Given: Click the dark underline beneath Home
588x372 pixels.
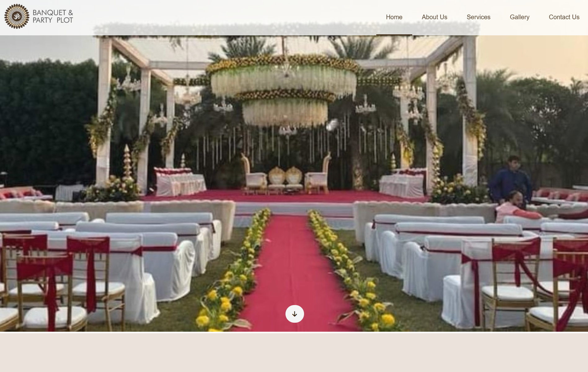Looking at the screenshot, I should [394, 34].
